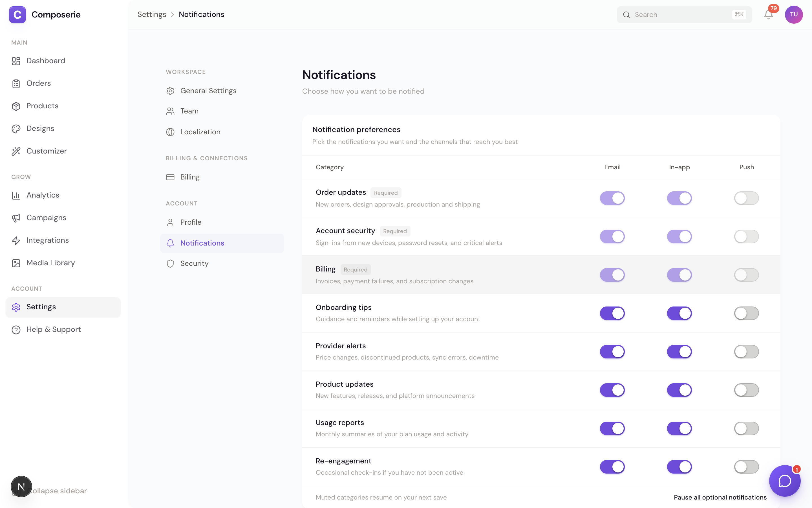Click the Orders clipboard icon
Viewport: 812px width, 508px height.
[x=16, y=83]
